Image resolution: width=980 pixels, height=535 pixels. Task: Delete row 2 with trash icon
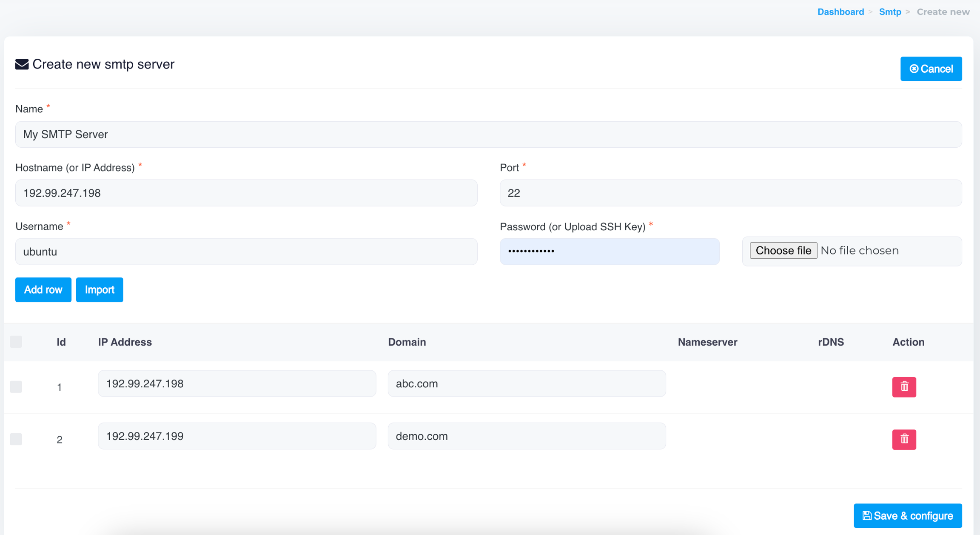(904, 439)
